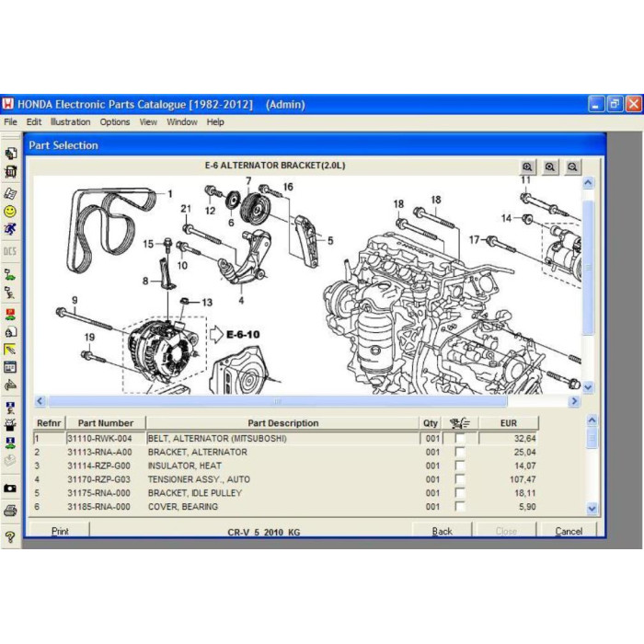This screenshot has height=644, width=644.
Task: Click the info sign with green car icon
Action: pyautogui.click(x=10, y=443)
